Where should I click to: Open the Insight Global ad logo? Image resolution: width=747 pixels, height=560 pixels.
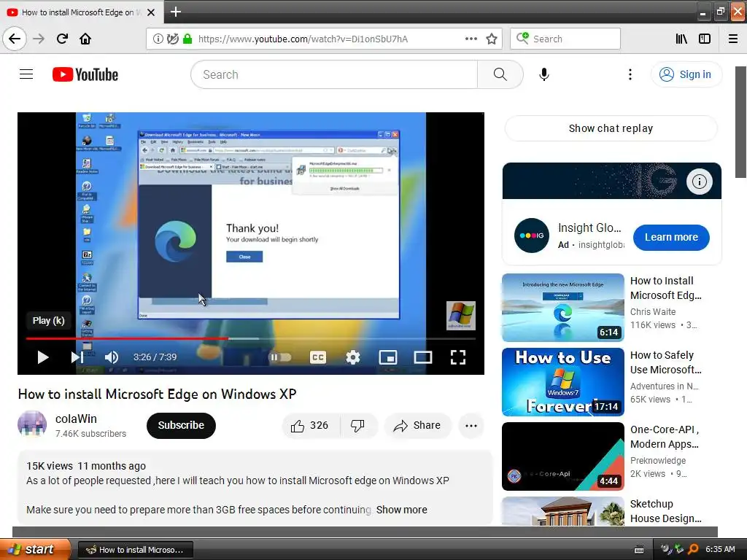532,236
